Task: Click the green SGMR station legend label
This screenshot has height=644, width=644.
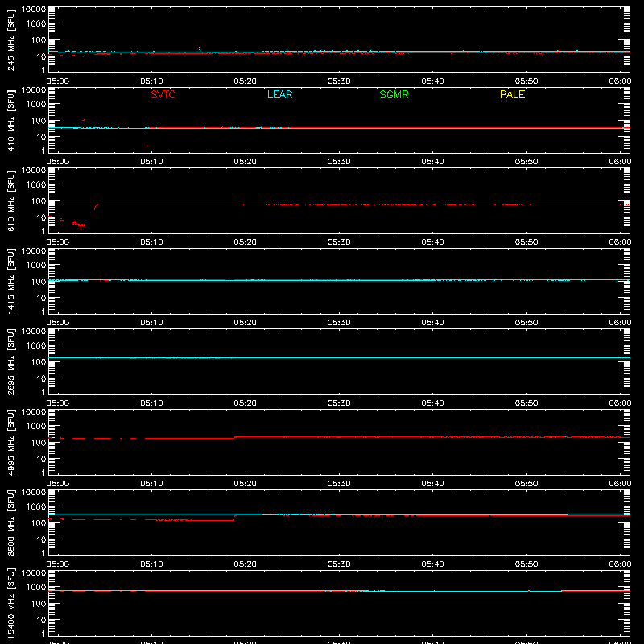Action: point(394,94)
